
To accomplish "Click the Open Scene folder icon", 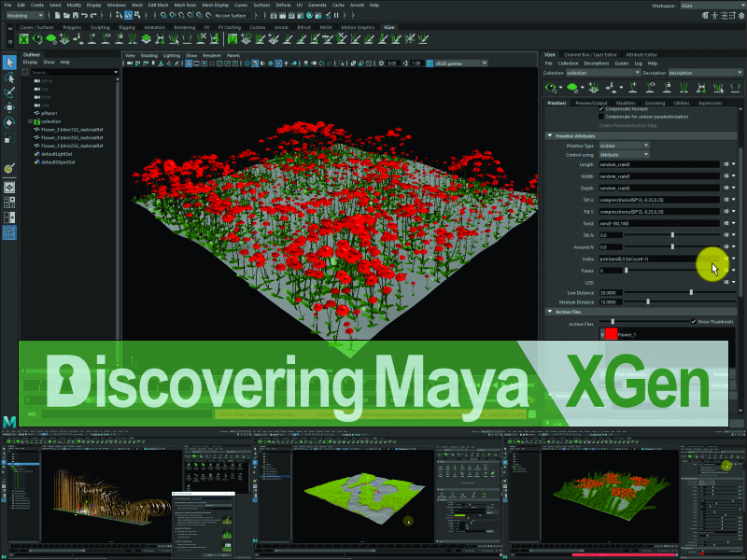I will (x=66, y=15).
